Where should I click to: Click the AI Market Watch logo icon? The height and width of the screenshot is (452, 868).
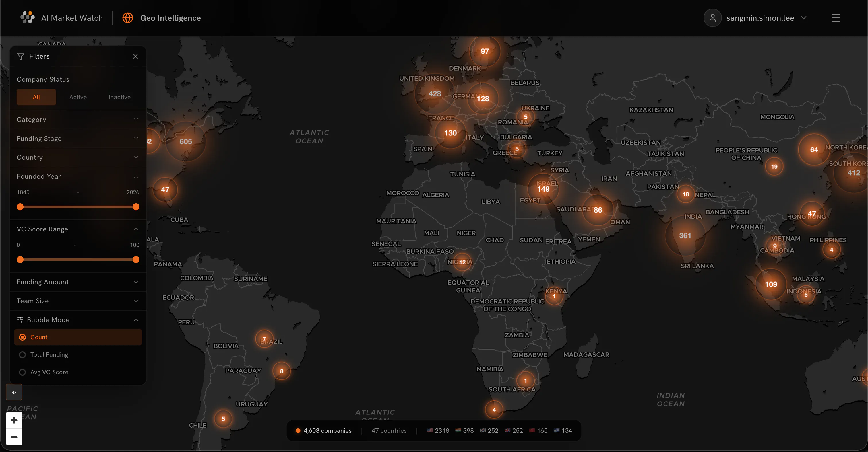pos(28,18)
